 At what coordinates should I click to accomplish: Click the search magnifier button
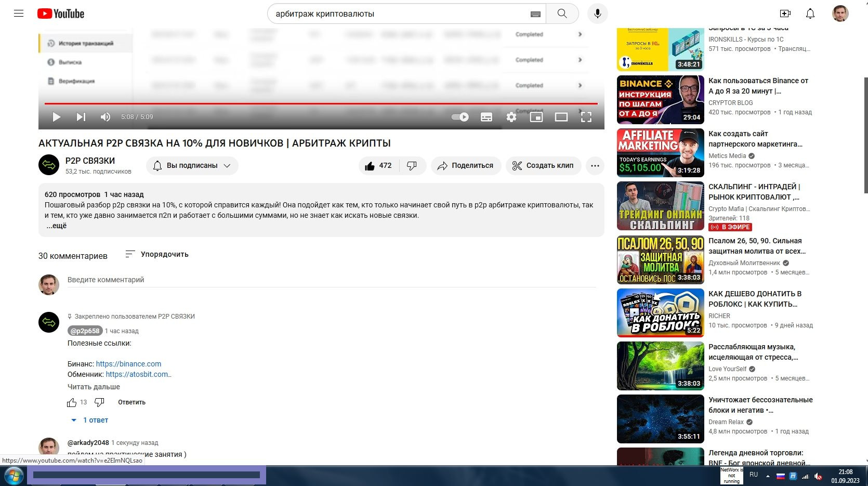562,14
